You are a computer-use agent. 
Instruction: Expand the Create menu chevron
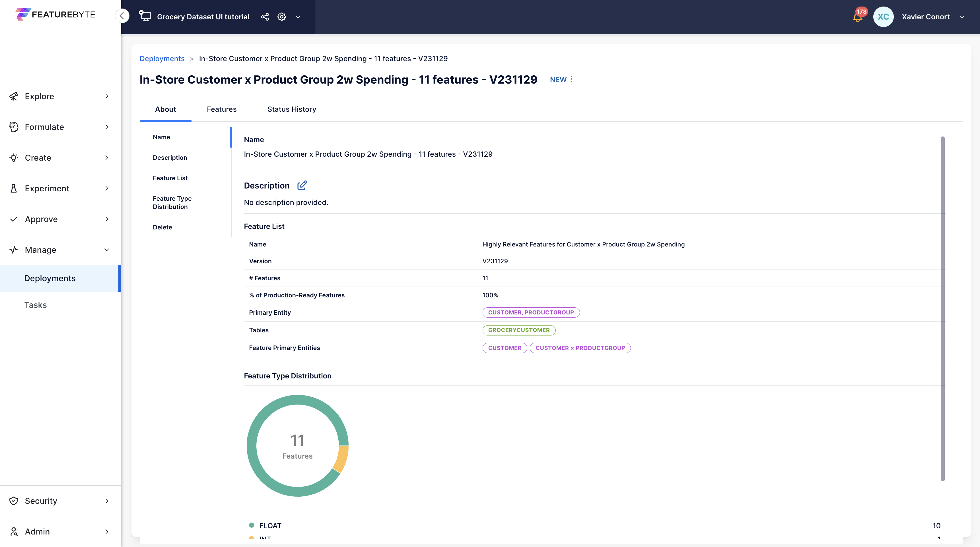(x=107, y=158)
